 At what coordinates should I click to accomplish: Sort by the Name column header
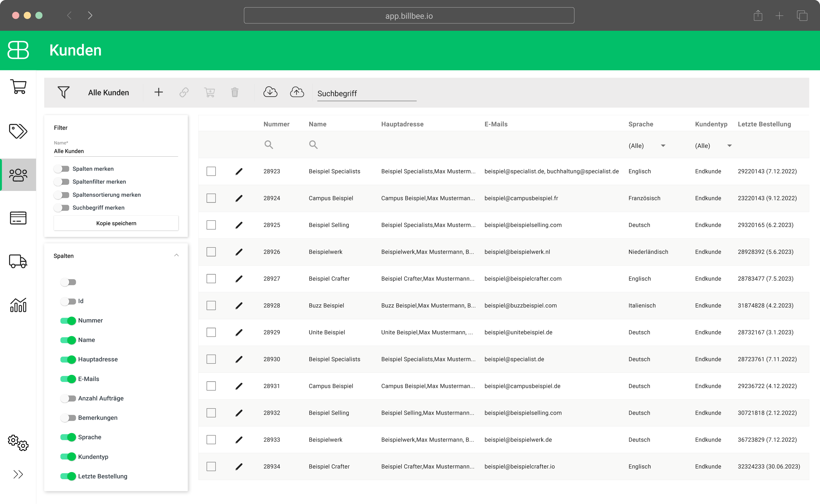[317, 124]
